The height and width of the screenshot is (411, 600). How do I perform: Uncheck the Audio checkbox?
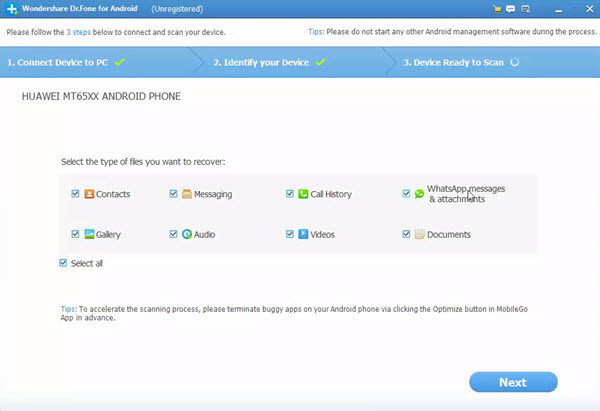[x=173, y=234]
